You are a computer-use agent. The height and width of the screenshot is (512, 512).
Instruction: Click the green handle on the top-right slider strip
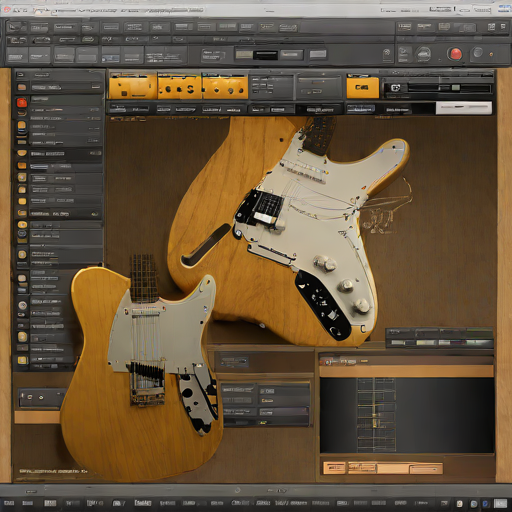point(456,88)
